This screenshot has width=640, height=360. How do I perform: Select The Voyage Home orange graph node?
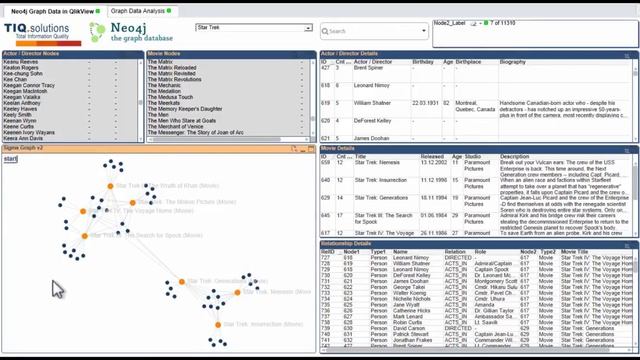(x=83, y=211)
